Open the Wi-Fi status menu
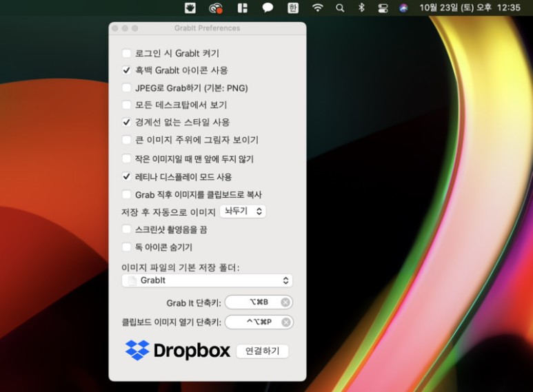This screenshot has height=392, width=533. coord(317,8)
